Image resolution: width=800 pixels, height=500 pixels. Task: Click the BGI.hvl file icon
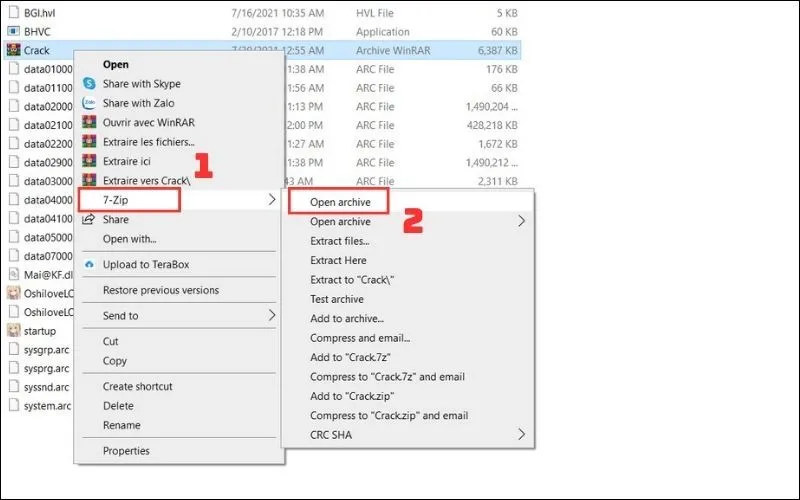click(x=14, y=12)
